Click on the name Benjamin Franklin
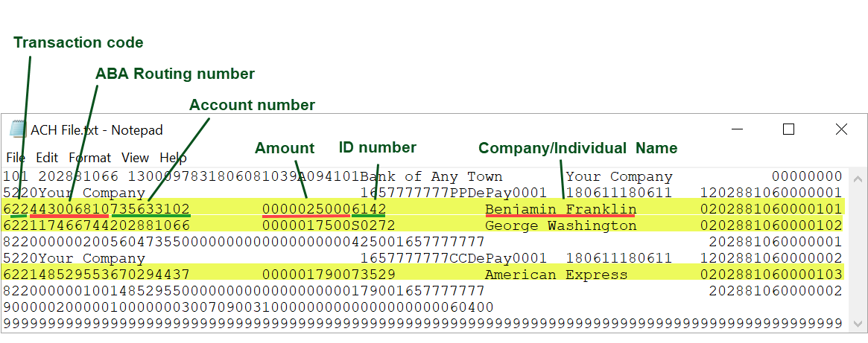This screenshot has height=343, width=868. [561, 209]
